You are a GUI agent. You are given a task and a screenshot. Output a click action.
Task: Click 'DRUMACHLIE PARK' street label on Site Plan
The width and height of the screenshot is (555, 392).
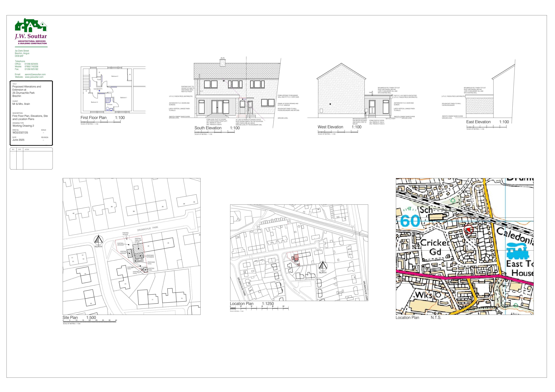click(x=147, y=229)
